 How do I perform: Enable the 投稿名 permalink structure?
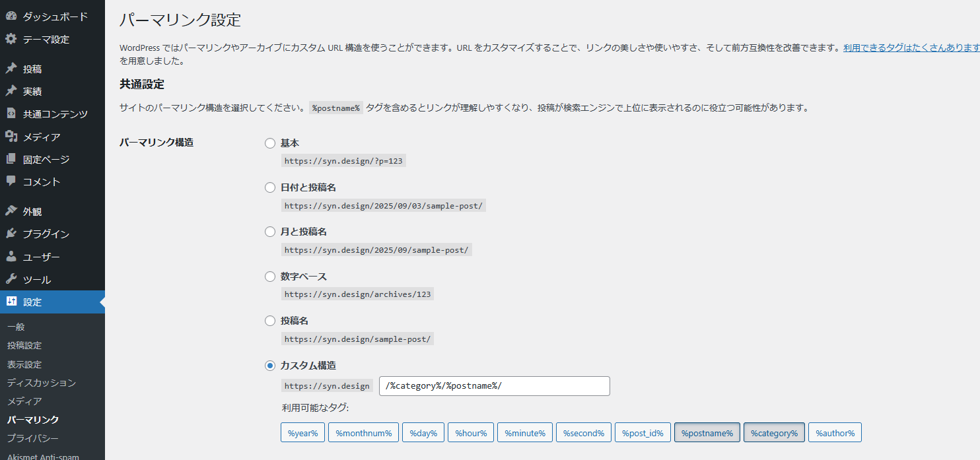click(269, 321)
